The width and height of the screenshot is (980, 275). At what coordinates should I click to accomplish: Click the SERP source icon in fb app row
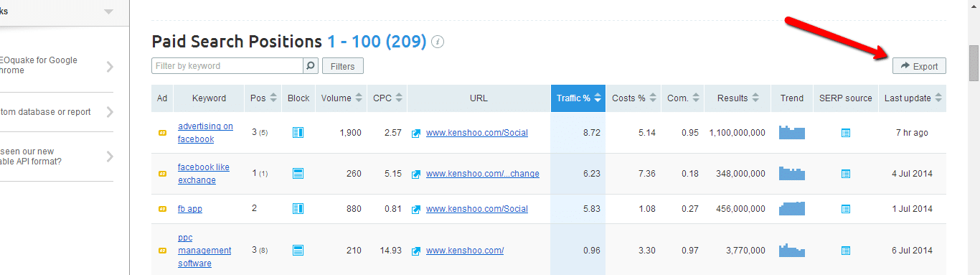pos(846,209)
